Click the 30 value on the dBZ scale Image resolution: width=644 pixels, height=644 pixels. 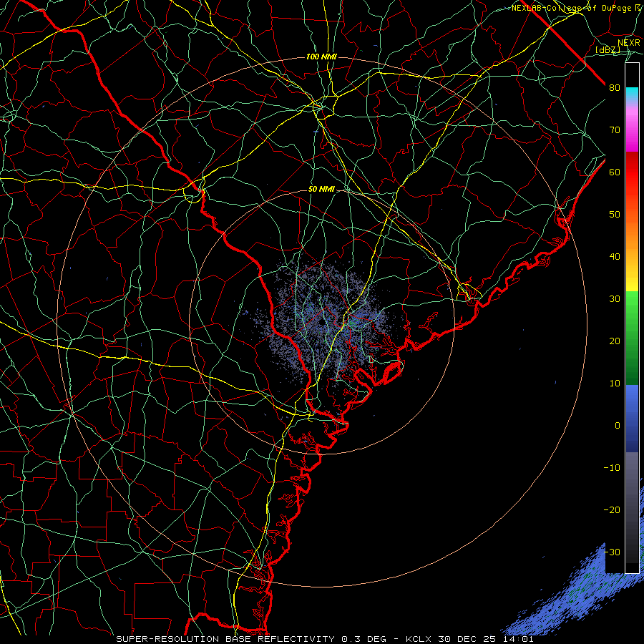click(x=615, y=299)
